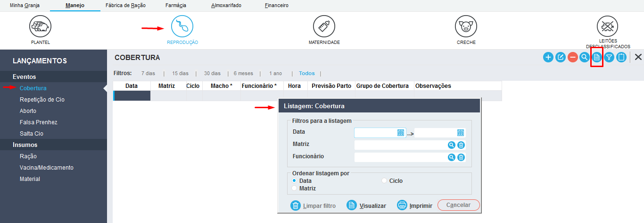Click the clipboard icon in Cobertura toolbar
Screen dimensions: 644x223
621,57
